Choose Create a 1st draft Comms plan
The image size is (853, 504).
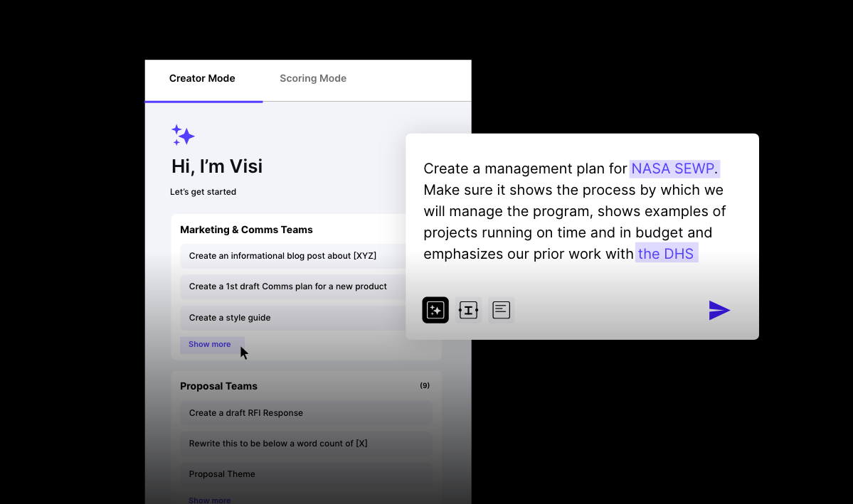[x=288, y=286]
